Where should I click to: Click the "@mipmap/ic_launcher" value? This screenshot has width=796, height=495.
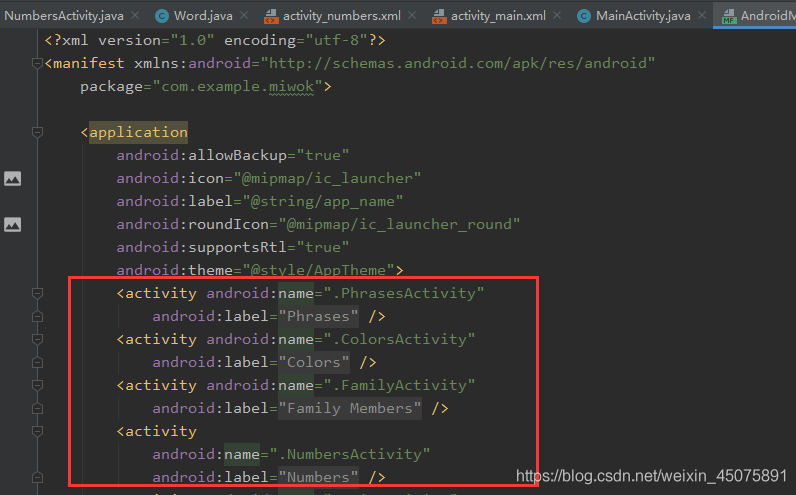(x=327, y=178)
